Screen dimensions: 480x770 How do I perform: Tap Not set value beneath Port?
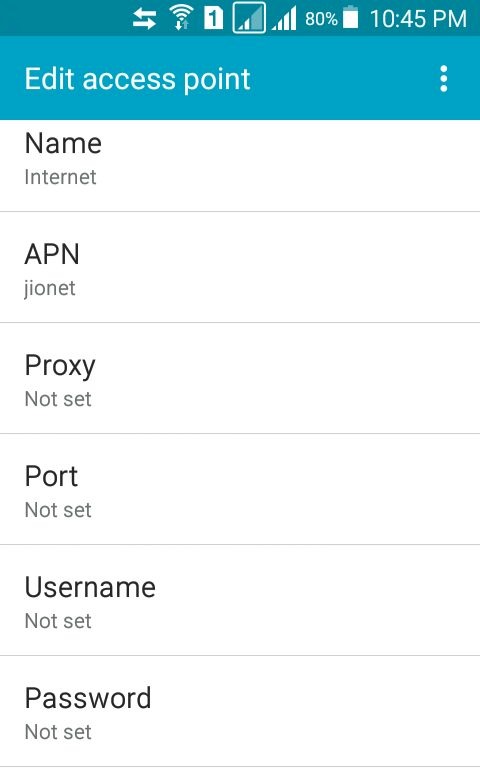pos(58,510)
